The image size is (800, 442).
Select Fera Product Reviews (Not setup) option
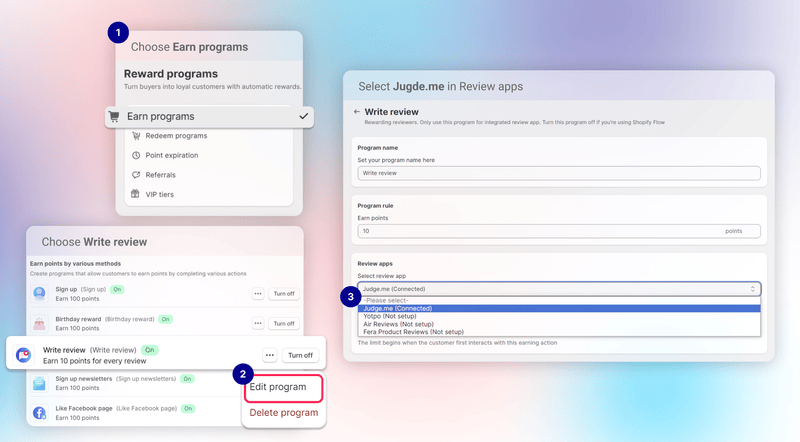(559, 332)
